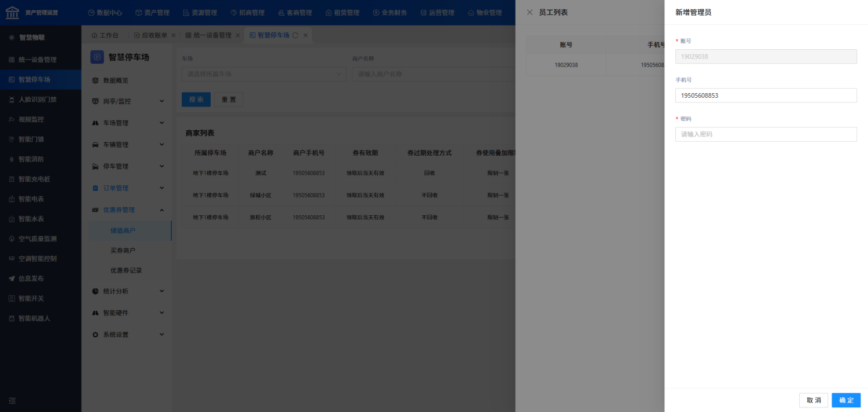Click the 智慧停车场 module logo icon

97,57
